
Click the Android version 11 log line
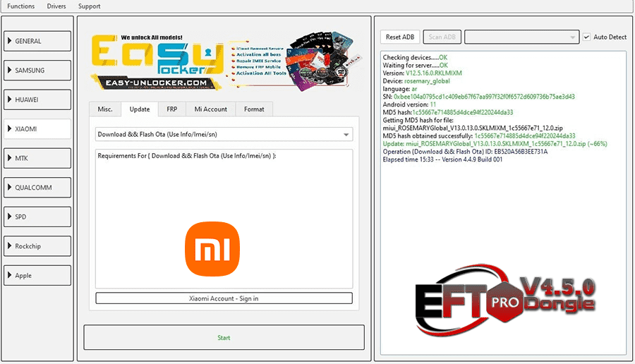(x=409, y=104)
